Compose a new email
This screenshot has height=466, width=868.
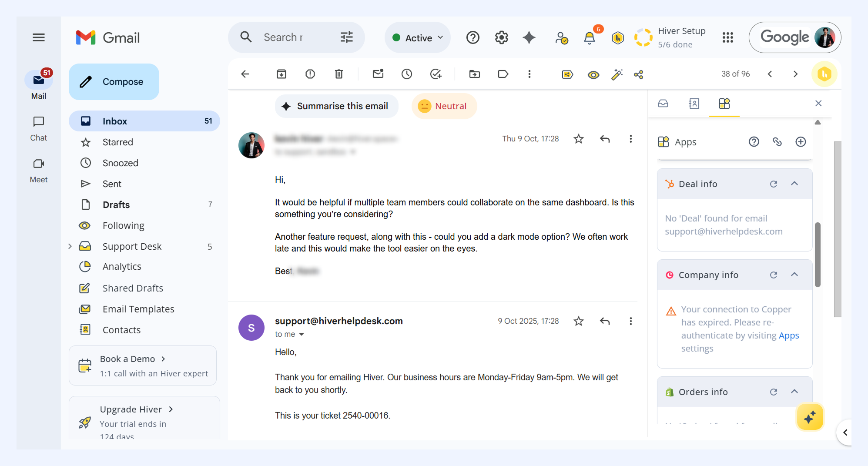[x=114, y=82]
